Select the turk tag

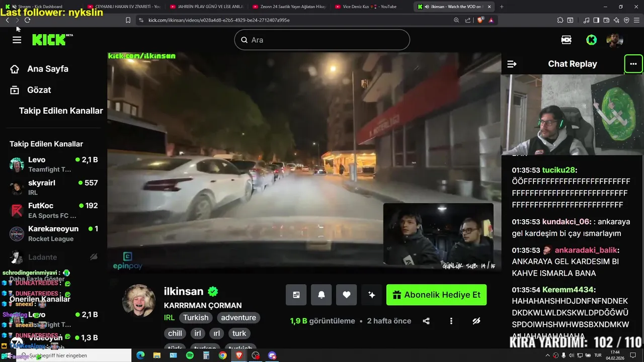coord(239,333)
